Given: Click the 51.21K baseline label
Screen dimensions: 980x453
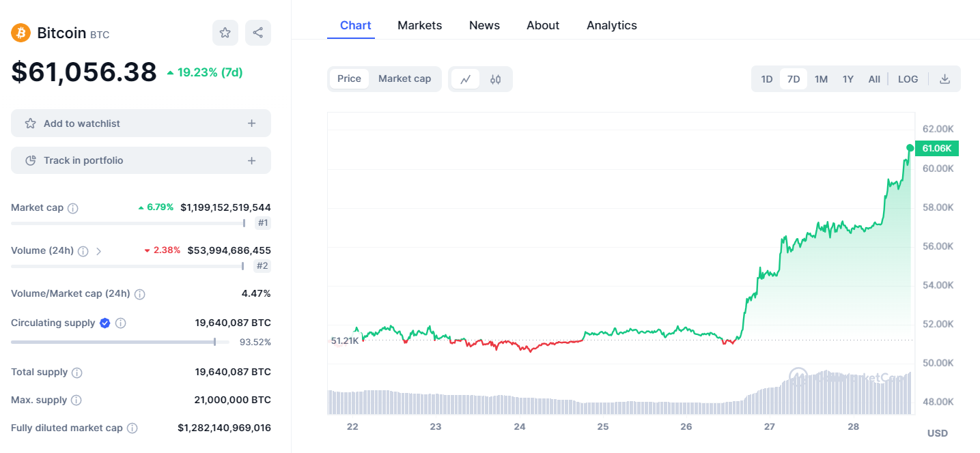Looking at the screenshot, I should (345, 340).
